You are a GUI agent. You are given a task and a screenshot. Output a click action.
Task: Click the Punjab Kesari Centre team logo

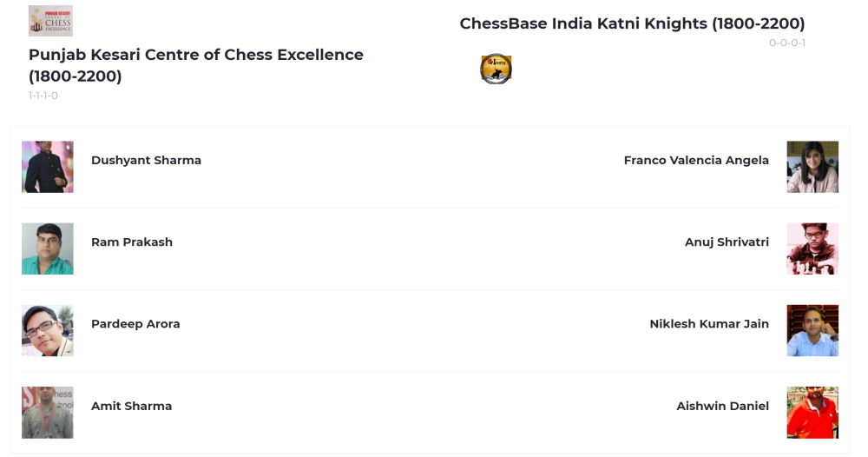coord(50,21)
